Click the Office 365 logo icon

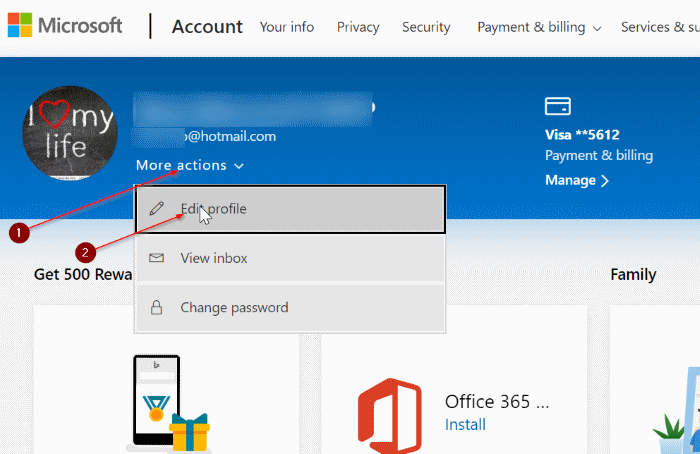390,416
